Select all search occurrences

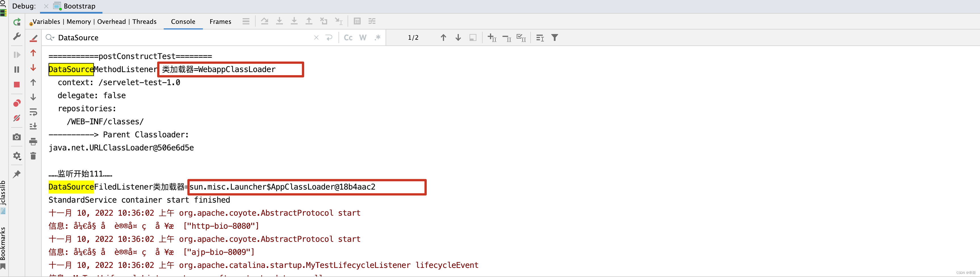(x=521, y=37)
